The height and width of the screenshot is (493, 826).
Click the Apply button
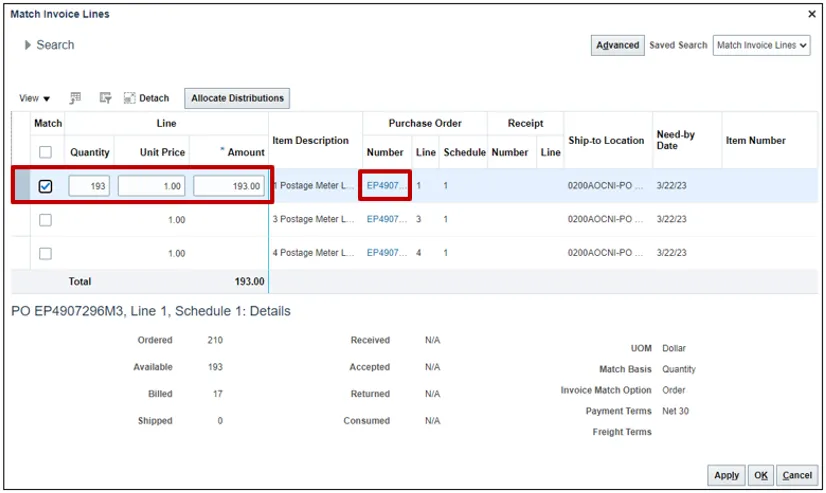[x=726, y=475]
